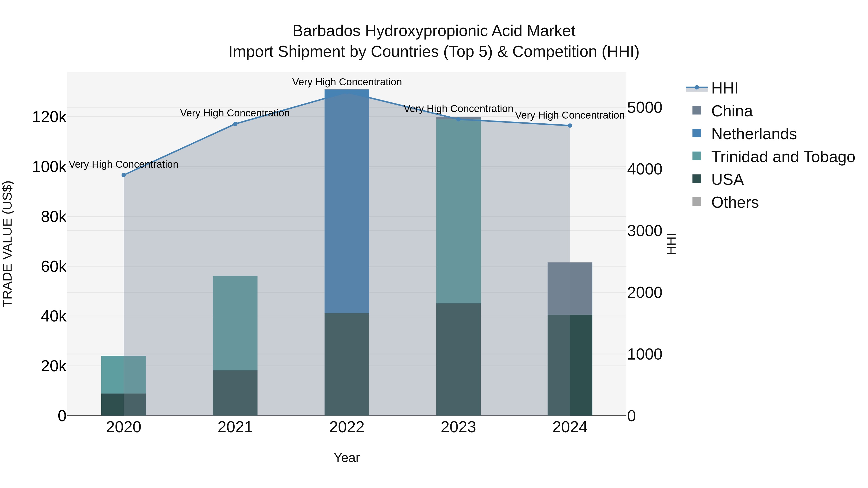The width and height of the screenshot is (868, 488).
Task: Click the USA bar segment in 2021
Action: pyautogui.click(x=235, y=393)
